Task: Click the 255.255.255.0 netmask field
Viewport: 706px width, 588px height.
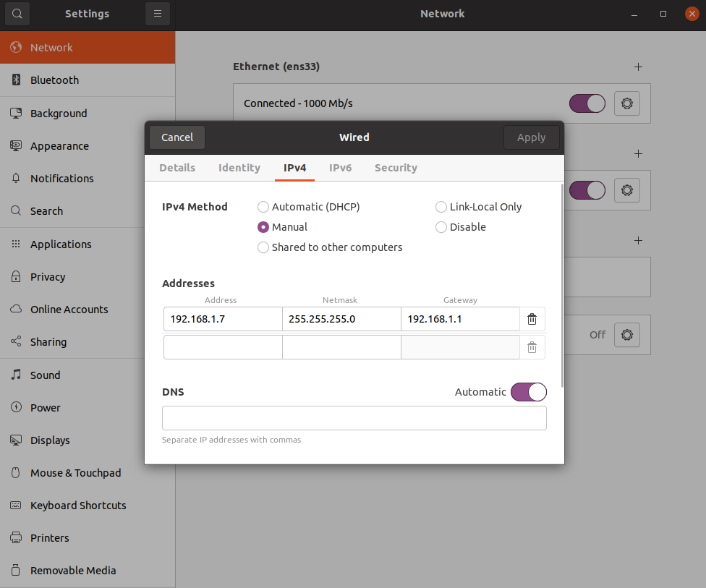Action: click(x=341, y=319)
